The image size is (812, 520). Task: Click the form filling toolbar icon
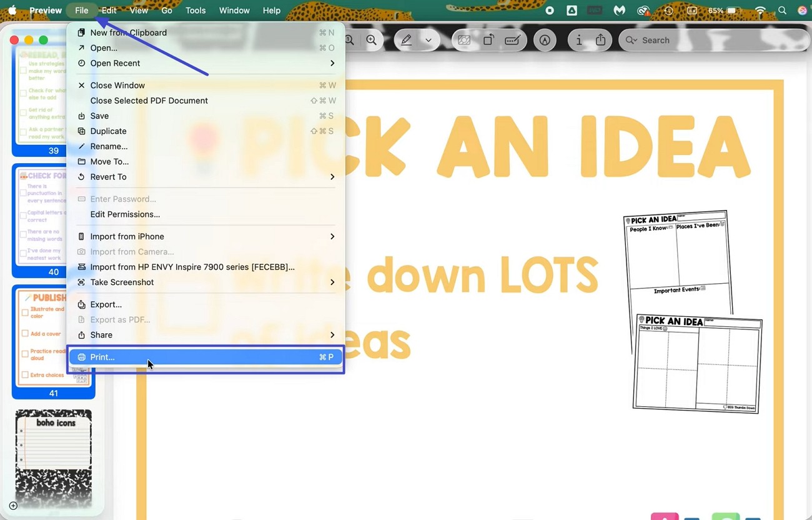(x=513, y=40)
